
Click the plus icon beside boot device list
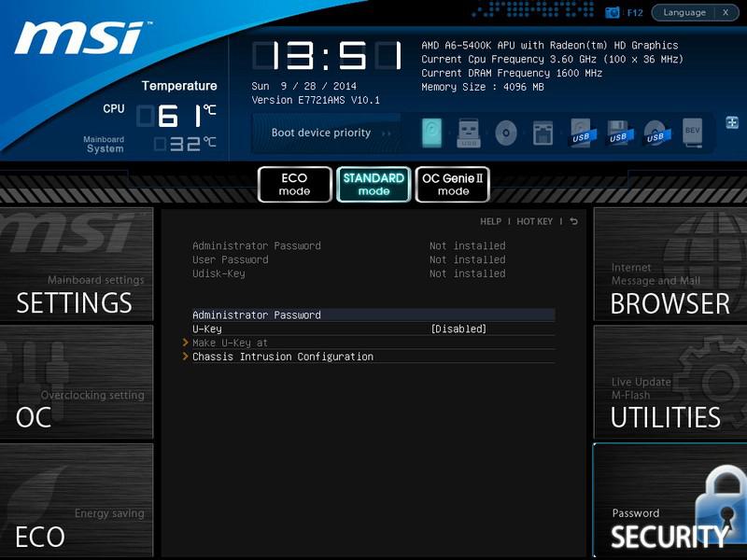[732, 122]
